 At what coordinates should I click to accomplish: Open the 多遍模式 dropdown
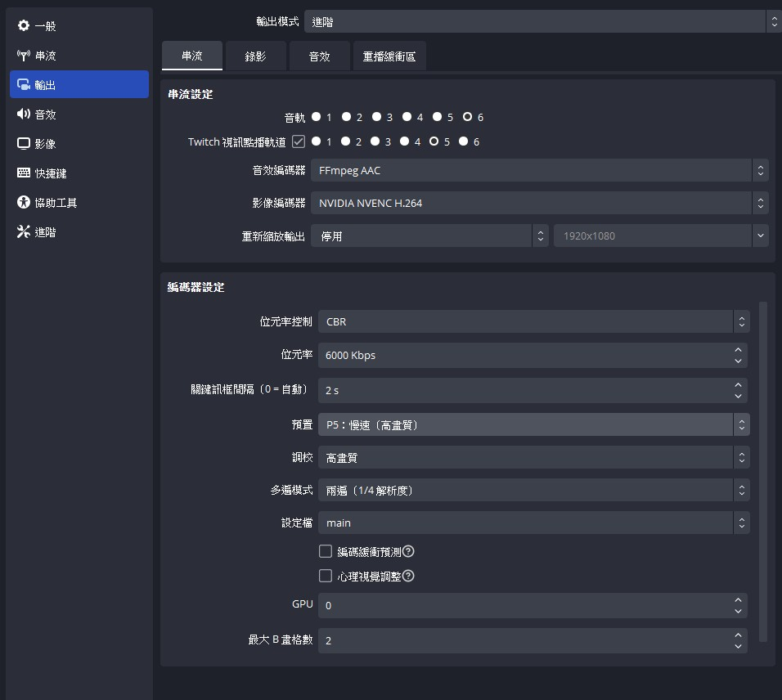pos(533,490)
